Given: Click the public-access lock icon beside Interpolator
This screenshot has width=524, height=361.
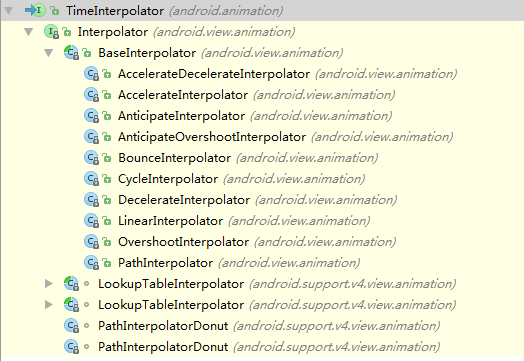Looking at the screenshot, I should 67,32.
